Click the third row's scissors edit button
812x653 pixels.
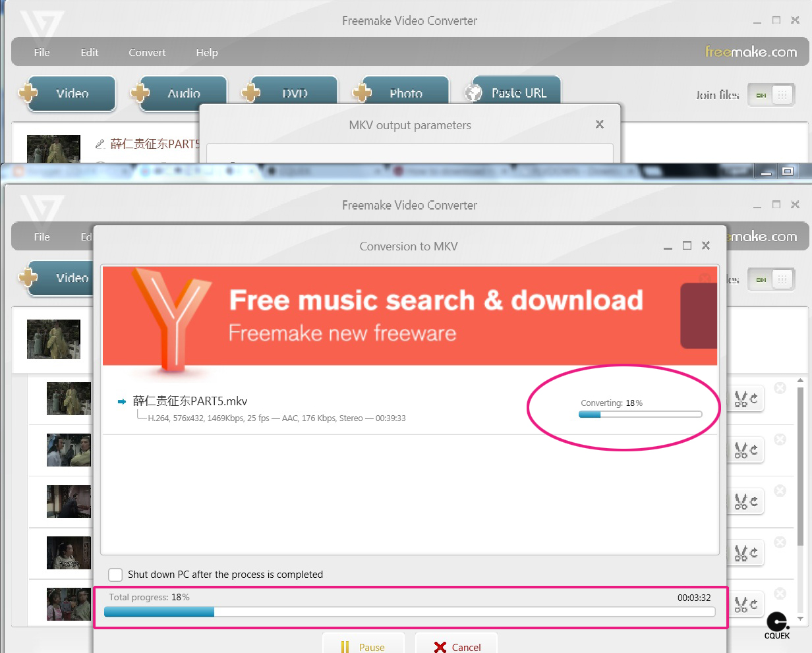tap(745, 501)
